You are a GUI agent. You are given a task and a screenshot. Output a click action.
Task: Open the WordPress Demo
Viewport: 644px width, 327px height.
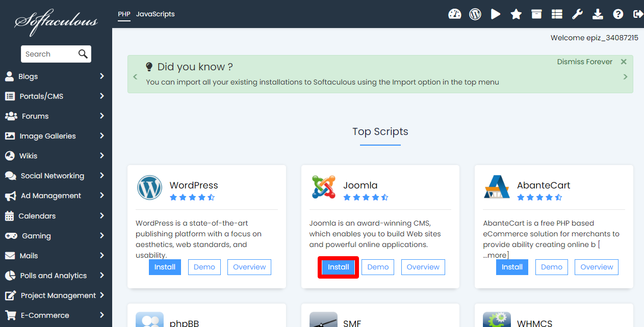[x=204, y=267]
